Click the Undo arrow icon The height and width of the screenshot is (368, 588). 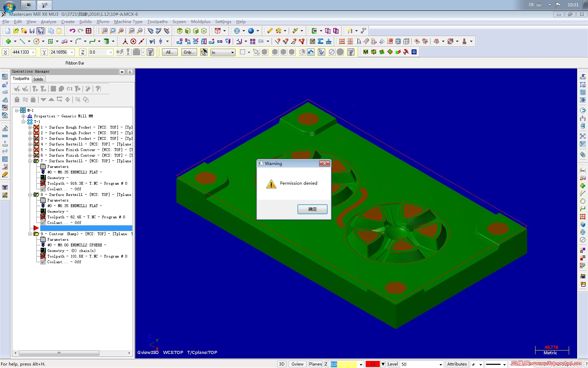coord(72,31)
